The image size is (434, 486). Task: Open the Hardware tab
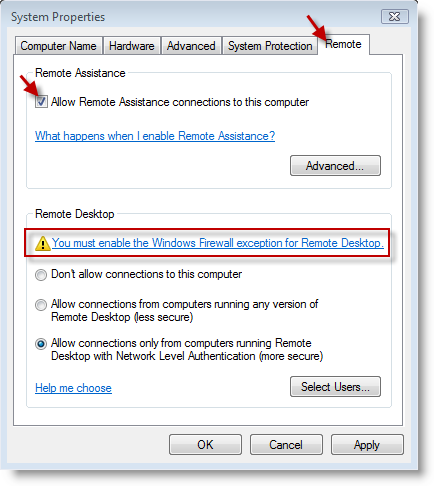coord(132,46)
